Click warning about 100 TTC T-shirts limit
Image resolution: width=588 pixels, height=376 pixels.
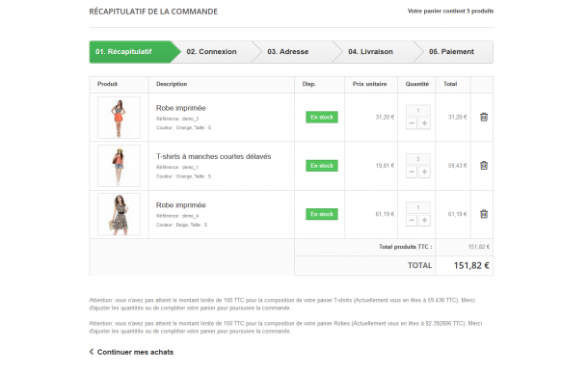click(282, 304)
